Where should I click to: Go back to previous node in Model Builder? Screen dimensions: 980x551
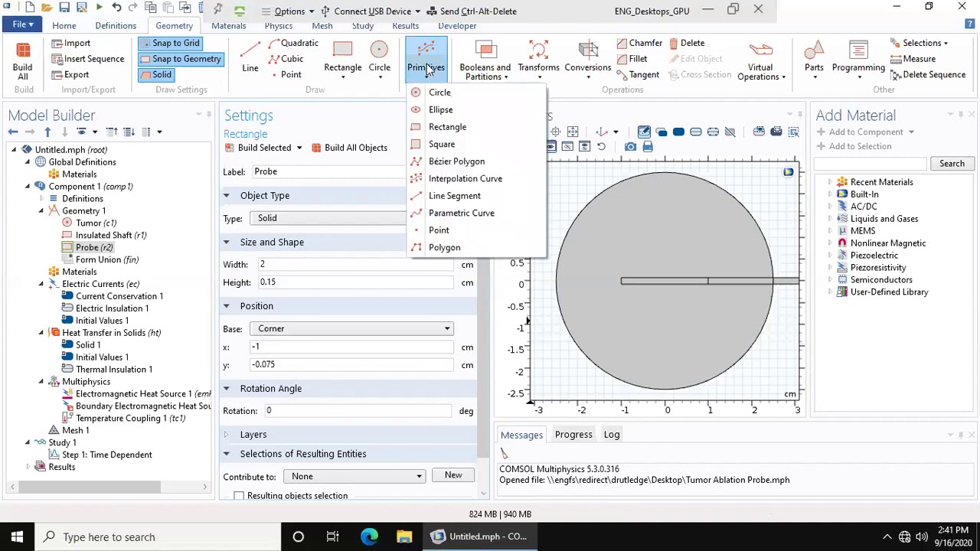(13, 132)
